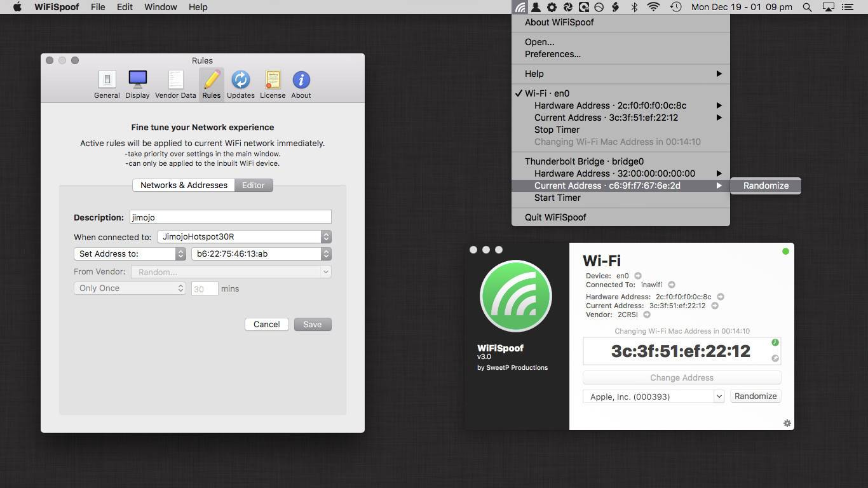Expand the Help submenu
868x488 pixels.
click(621, 74)
